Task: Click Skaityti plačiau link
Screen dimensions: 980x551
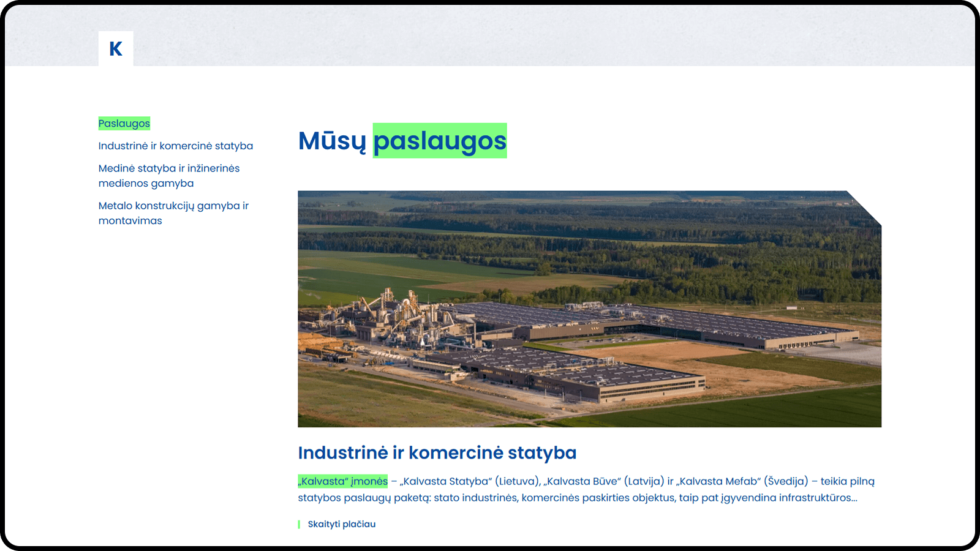Action: pos(342,524)
